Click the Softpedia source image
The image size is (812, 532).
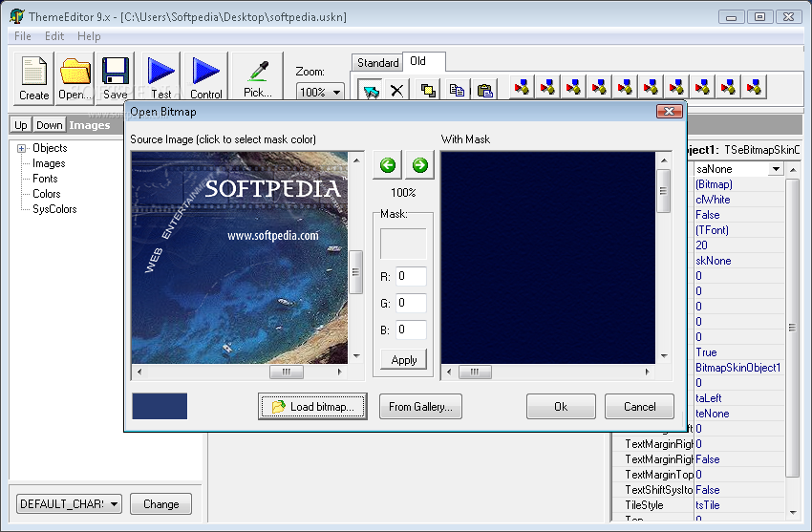240,257
